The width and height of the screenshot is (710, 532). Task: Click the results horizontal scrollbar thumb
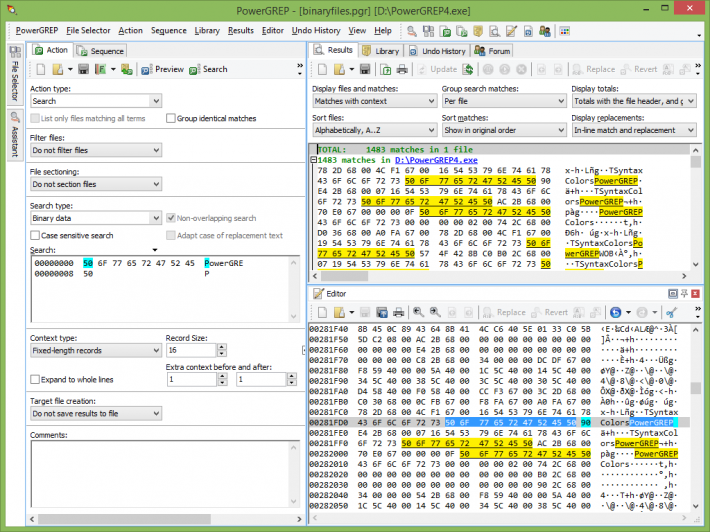tap(345, 276)
